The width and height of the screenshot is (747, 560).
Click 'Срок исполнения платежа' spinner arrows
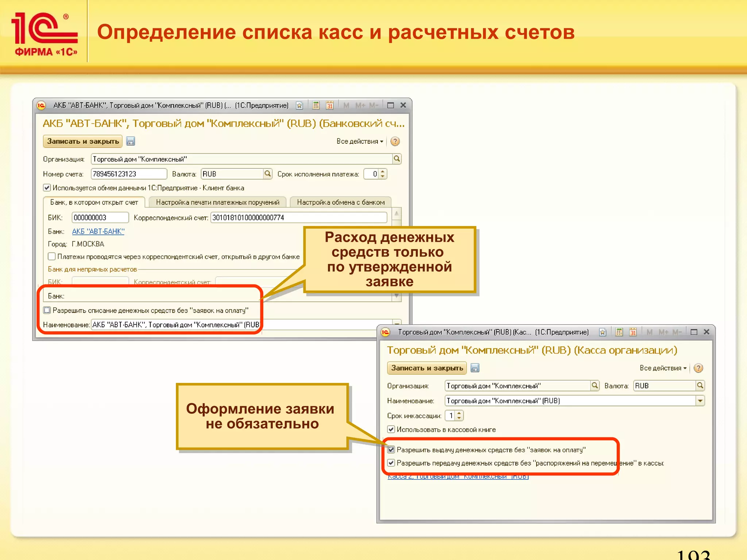click(x=382, y=174)
